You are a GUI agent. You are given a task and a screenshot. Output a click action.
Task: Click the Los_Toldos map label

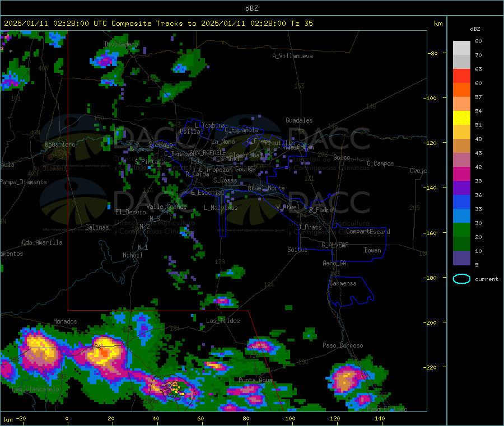[x=223, y=321]
